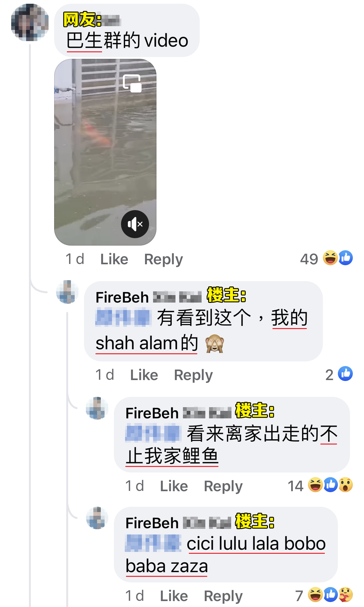The height and width of the screenshot is (607, 364).
Task: Open tagged name in cici lulu reply
Action: tap(153, 543)
